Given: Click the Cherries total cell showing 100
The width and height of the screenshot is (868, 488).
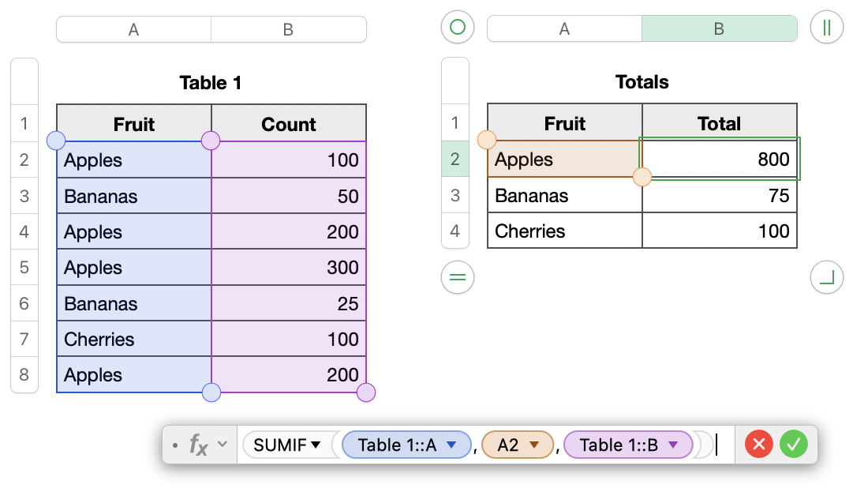Looking at the screenshot, I should pos(719,231).
